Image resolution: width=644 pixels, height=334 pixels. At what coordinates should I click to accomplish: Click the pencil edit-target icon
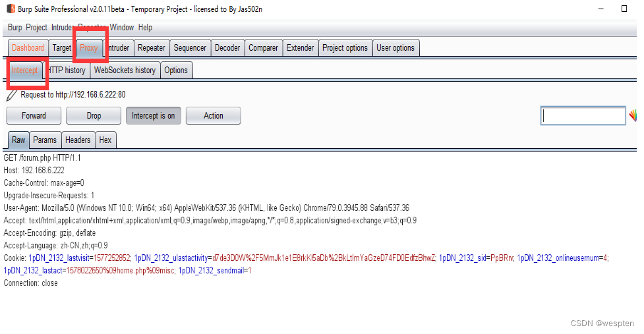tap(11, 96)
